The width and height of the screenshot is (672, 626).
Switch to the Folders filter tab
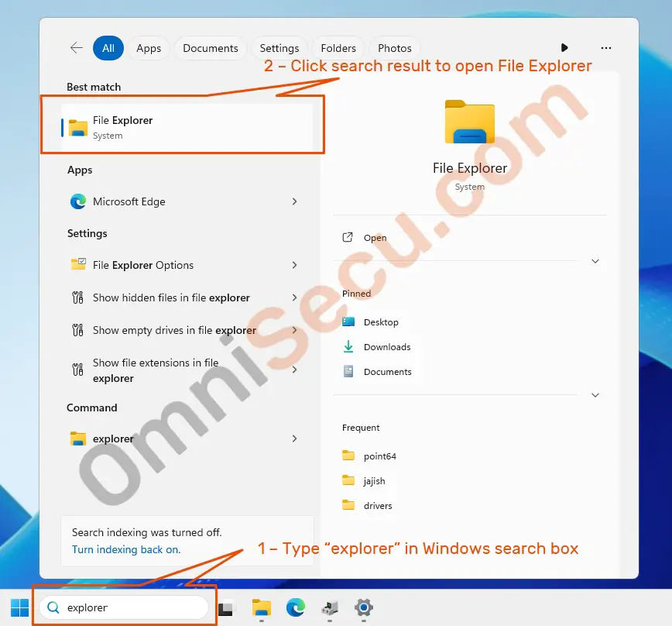[338, 48]
